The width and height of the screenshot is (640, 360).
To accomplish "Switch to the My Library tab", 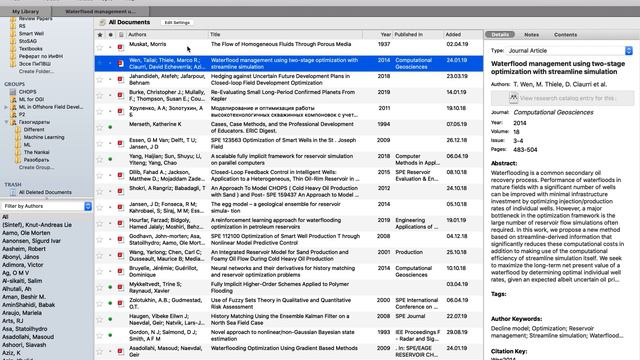I will [26, 11].
